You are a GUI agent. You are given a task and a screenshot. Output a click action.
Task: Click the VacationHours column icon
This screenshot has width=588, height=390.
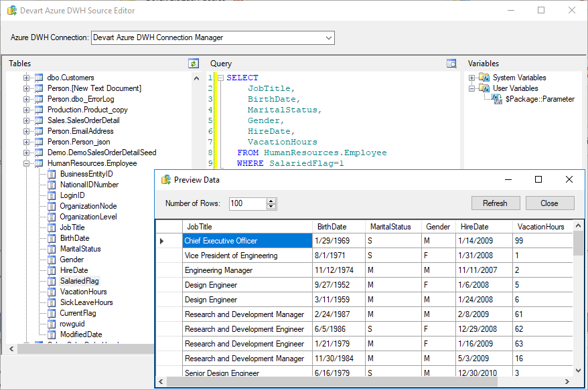pyautogui.click(x=51, y=291)
